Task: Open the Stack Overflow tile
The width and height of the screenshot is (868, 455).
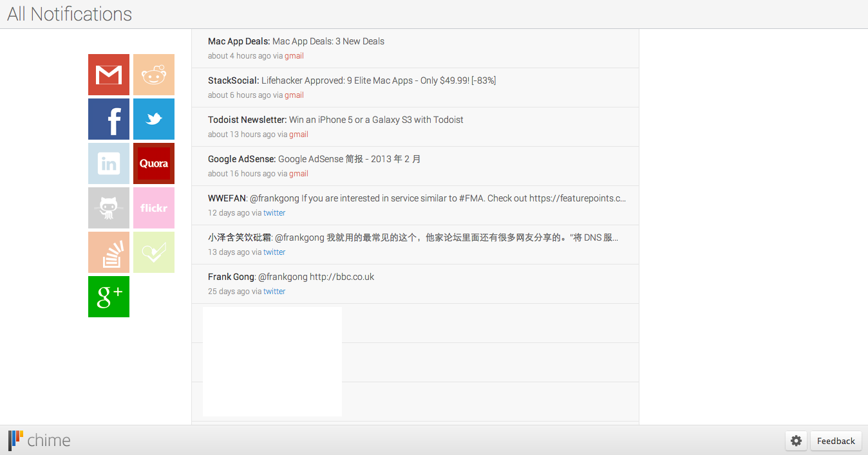Action: 109,252
